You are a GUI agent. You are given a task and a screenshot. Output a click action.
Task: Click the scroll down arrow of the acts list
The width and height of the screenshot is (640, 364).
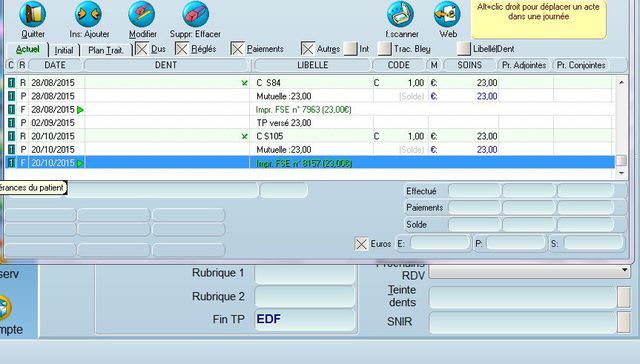(621, 173)
